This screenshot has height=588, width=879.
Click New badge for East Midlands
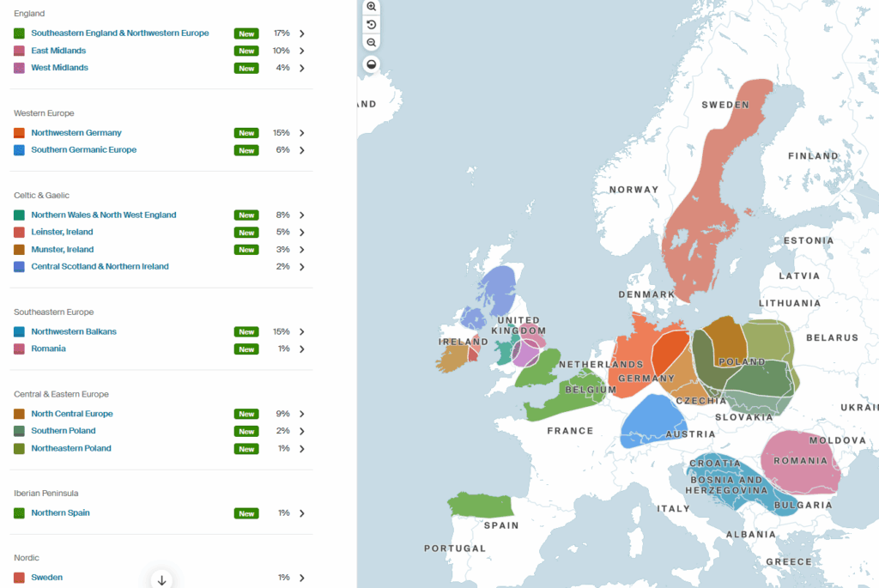(246, 51)
